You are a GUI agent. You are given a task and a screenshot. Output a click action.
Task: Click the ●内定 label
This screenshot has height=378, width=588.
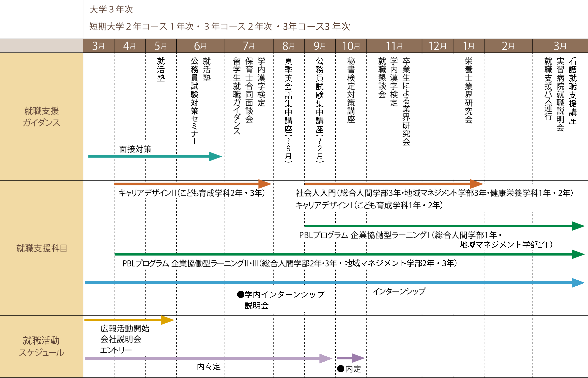pos(349,369)
